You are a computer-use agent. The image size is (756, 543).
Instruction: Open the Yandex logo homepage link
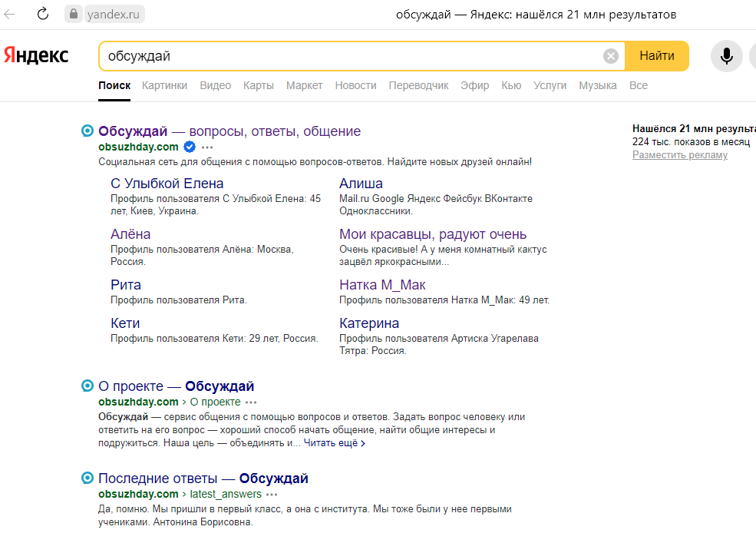point(36,55)
